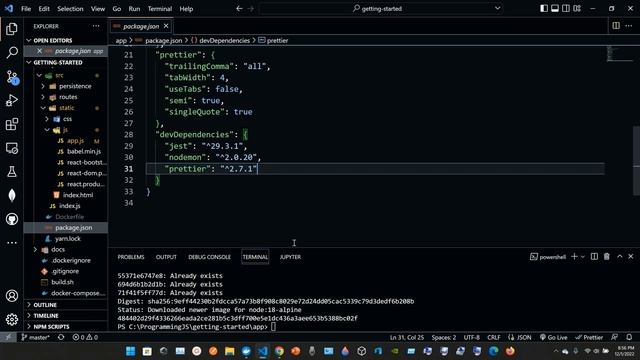This screenshot has width=640, height=360.
Task: Click Prettier status bar item
Action: click(x=589, y=337)
